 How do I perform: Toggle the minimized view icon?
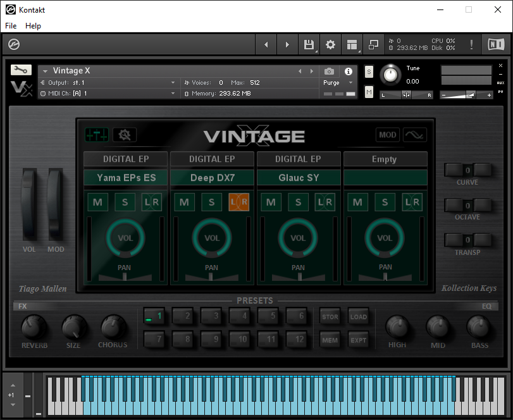click(373, 44)
